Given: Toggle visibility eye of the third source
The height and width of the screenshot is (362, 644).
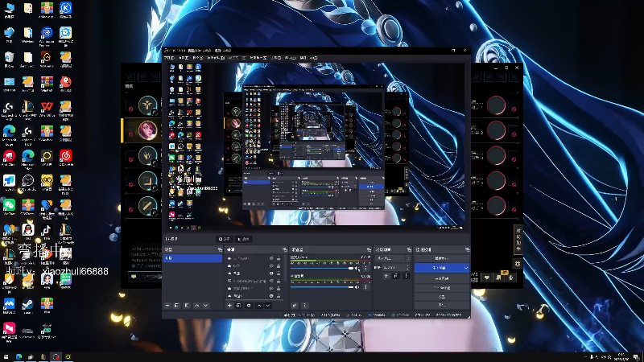Looking at the screenshot, I should [x=271, y=274].
